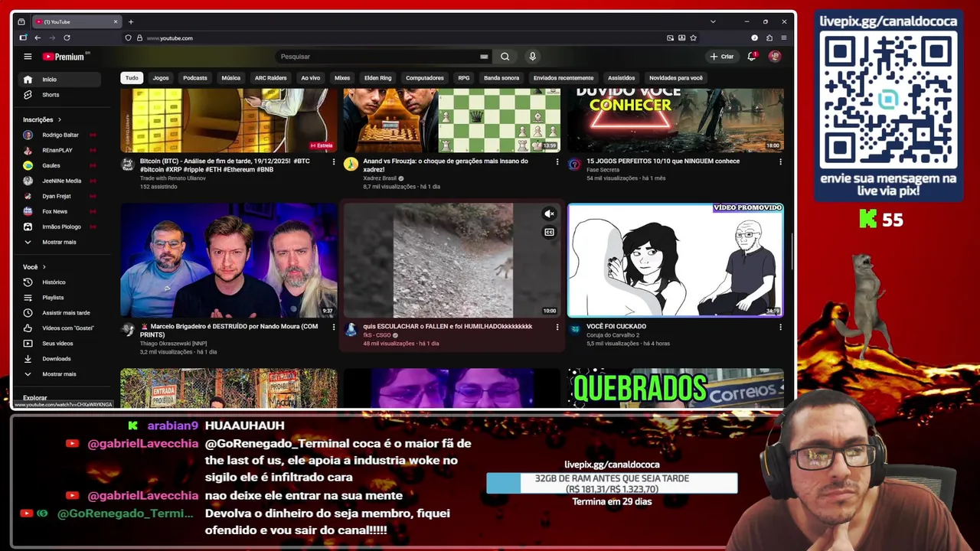Viewport: 980px width, 551px height.
Task: Open the VOCÊ FOI CUCKADO thumbnail
Action: coord(675,260)
